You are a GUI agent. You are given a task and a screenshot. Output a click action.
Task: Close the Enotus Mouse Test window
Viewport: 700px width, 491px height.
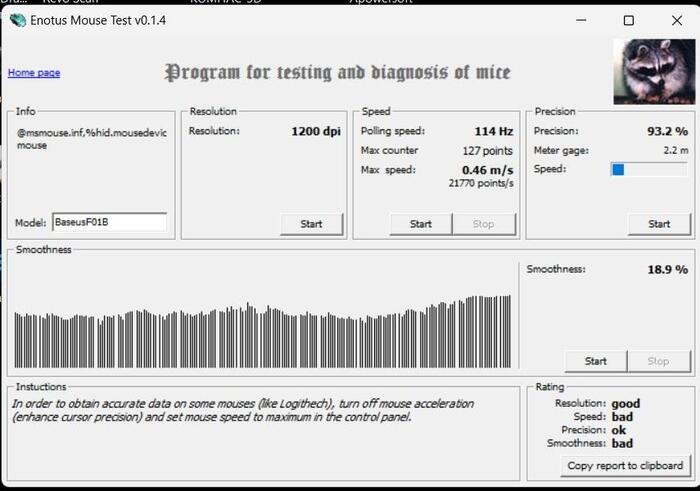[676, 20]
